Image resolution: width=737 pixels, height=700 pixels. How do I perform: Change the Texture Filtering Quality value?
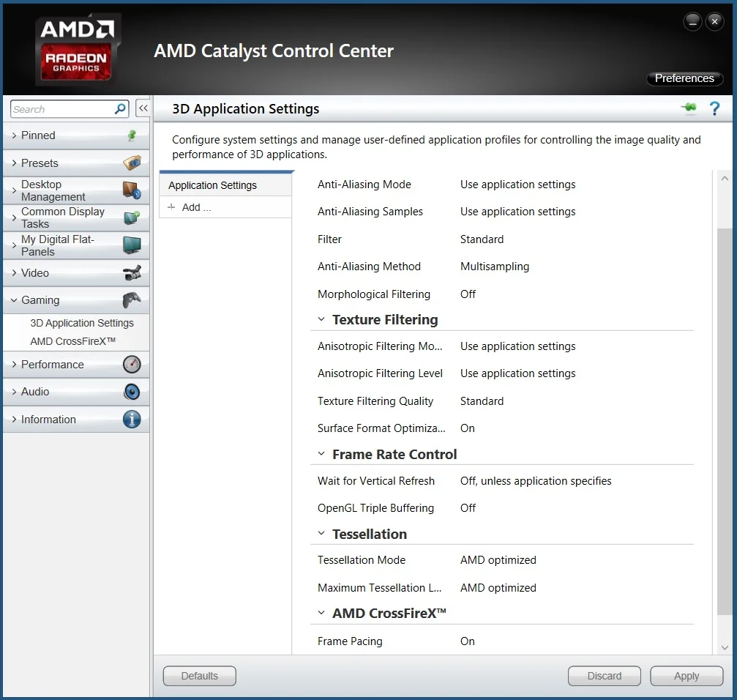click(x=482, y=401)
